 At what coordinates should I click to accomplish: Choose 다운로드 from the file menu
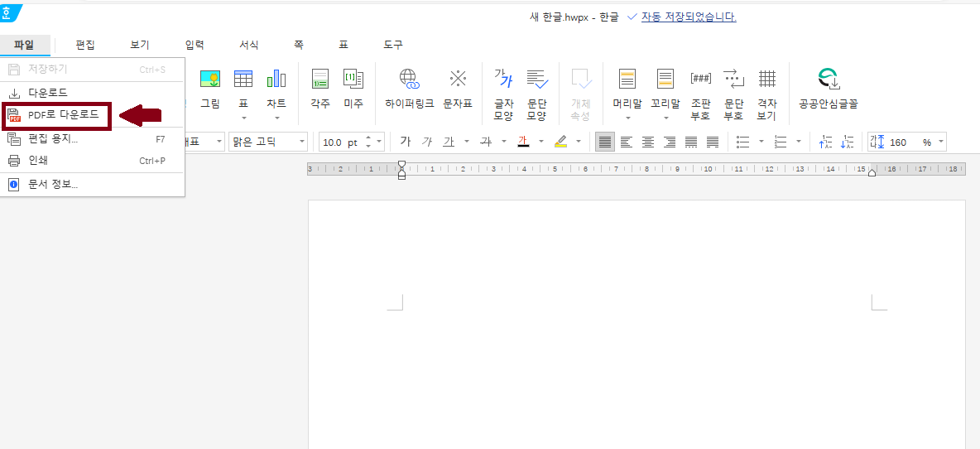click(93, 93)
